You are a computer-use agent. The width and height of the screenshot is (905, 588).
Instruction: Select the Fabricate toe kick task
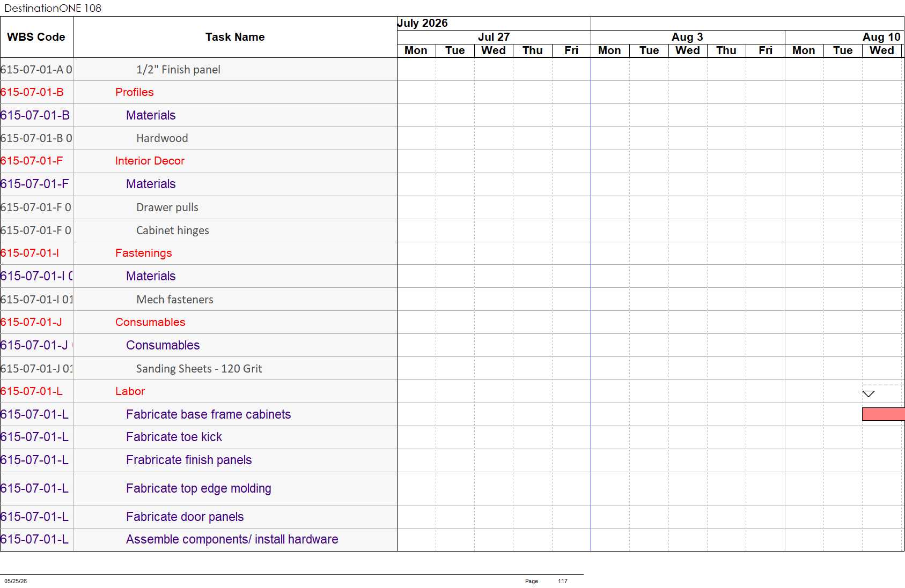tap(174, 437)
